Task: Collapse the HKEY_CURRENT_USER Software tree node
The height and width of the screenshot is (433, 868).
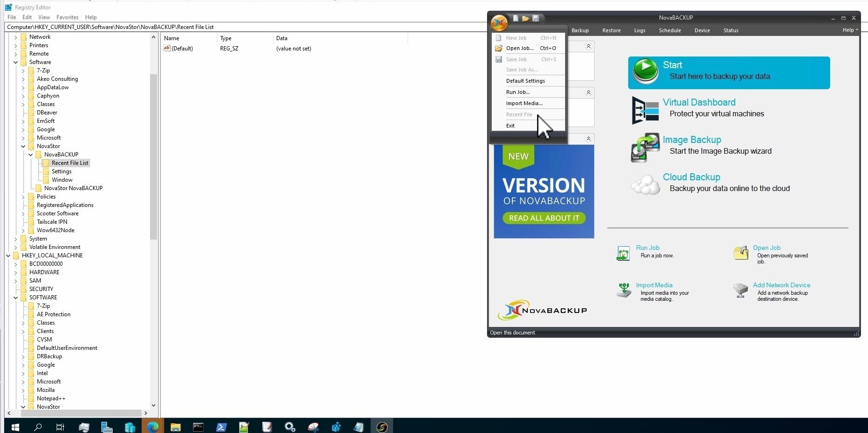Action: tap(16, 62)
